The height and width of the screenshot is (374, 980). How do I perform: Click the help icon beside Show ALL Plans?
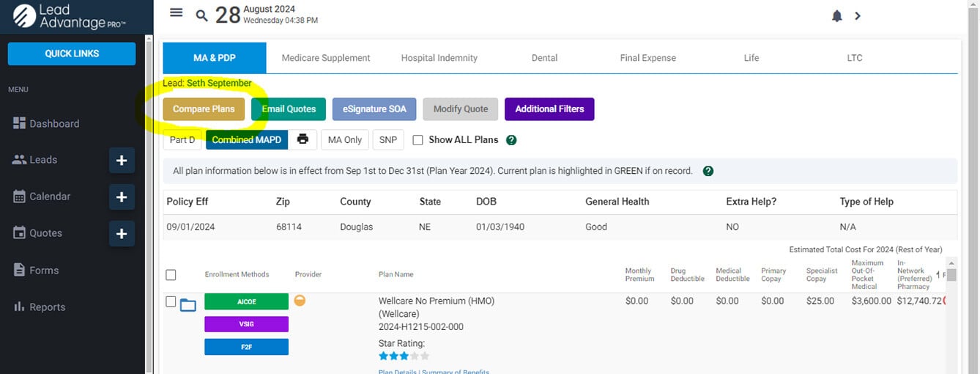[x=511, y=140]
